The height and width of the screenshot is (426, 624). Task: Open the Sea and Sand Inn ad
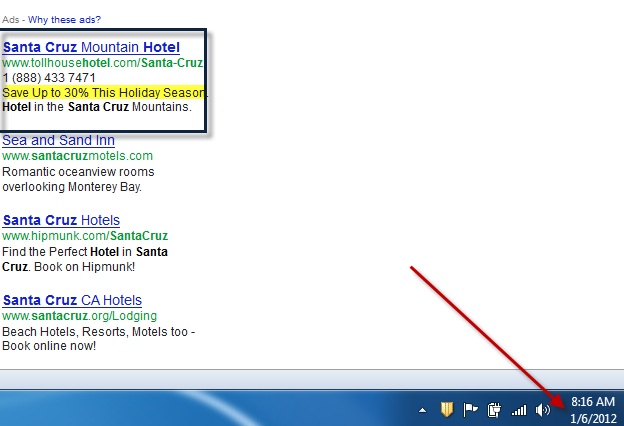click(58, 140)
